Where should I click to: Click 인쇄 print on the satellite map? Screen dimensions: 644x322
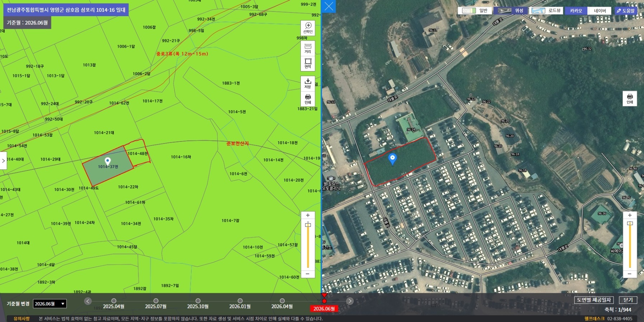click(x=630, y=98)
